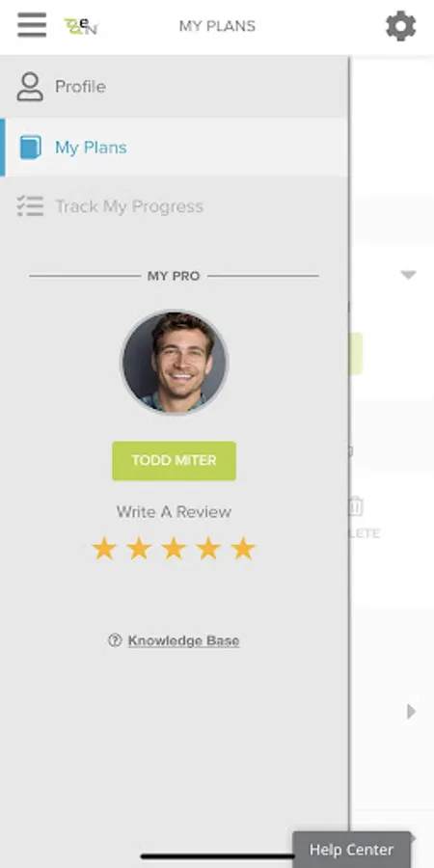Open the hamburger menu icon

click(32, 25)
